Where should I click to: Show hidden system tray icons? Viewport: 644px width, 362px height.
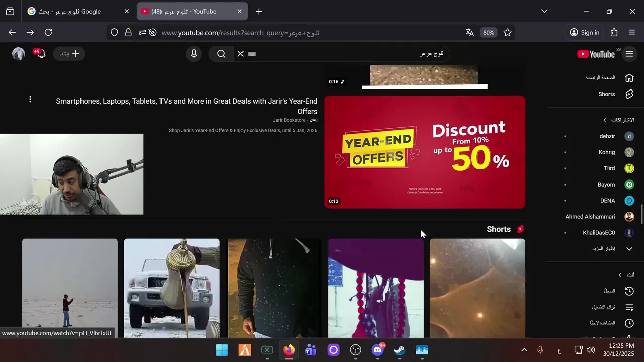(524, 350)
